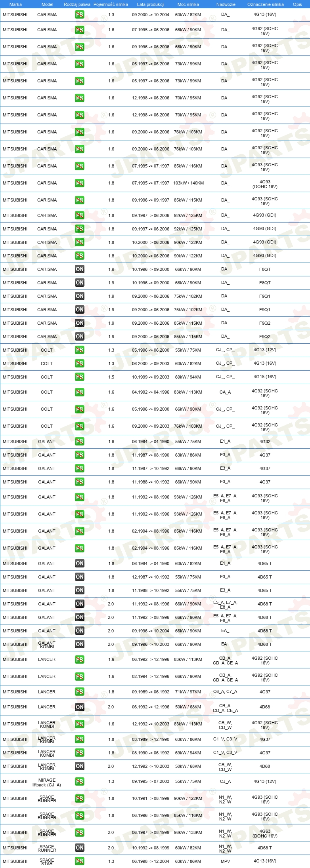Viewport: 310px width, 868px height.
Task: Click PB icon in Galant 63kW / 86KM row
Action: pyautogui.click(x=80, y=455)
